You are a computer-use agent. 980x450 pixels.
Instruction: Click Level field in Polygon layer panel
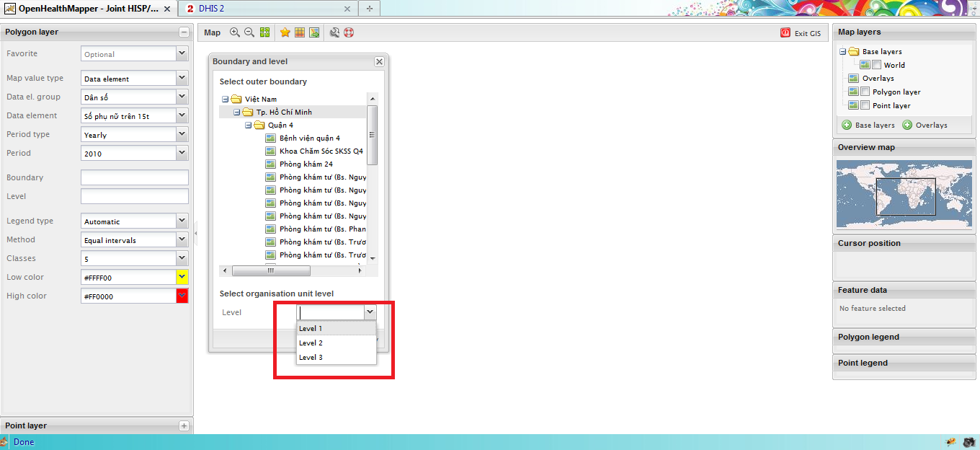click(135, 196)
